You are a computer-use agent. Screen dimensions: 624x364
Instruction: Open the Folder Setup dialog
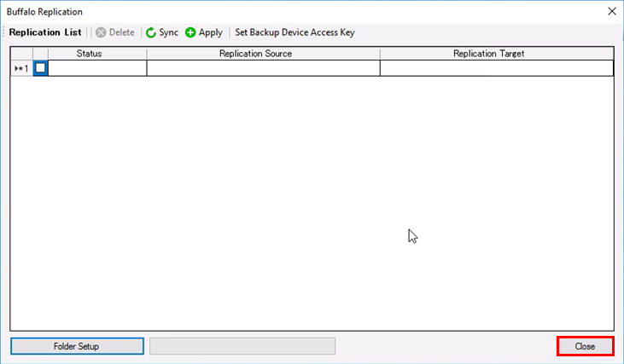tap(77, 346)
